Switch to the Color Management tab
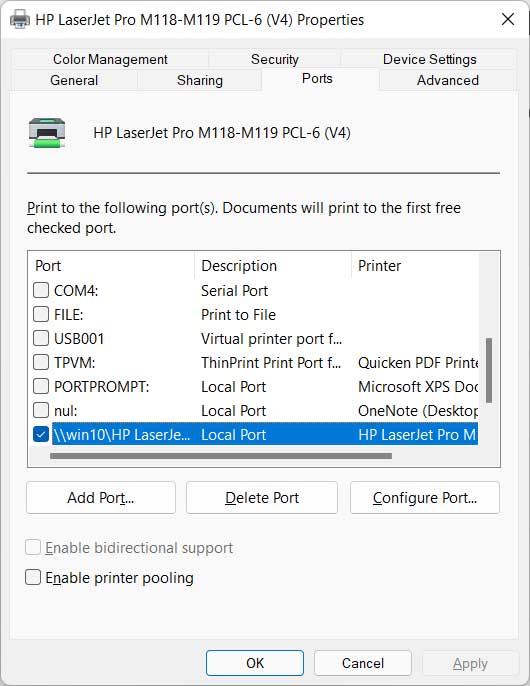This screenshot has width=530, height=686. pos(110,59)
